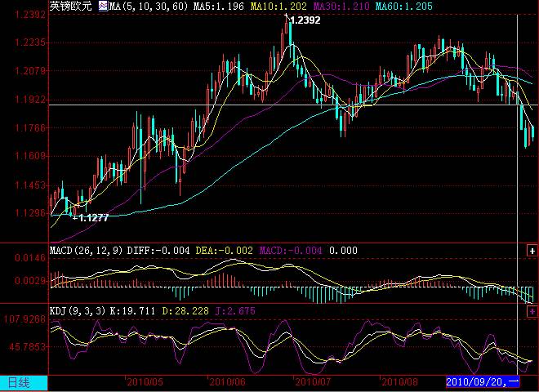
Task: Click the 0.000 value in the MACD header
Action: 343,251
